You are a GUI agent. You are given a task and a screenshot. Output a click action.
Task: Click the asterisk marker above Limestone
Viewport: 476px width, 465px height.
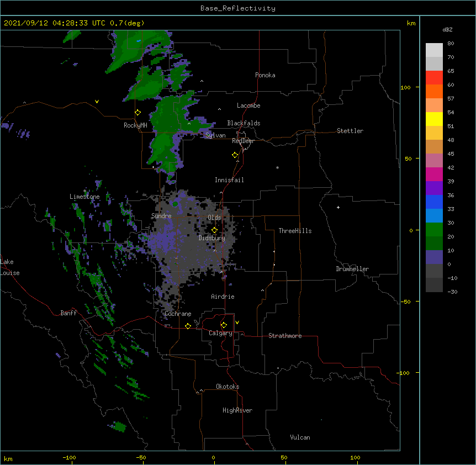tap(85, 191)
